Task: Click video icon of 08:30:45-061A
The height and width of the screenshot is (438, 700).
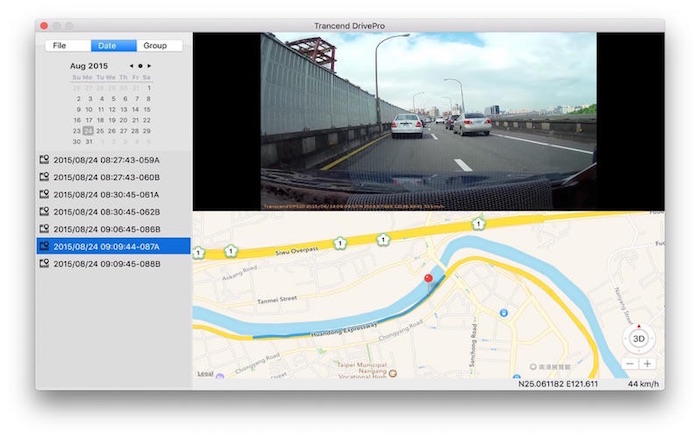Action: 44,194
